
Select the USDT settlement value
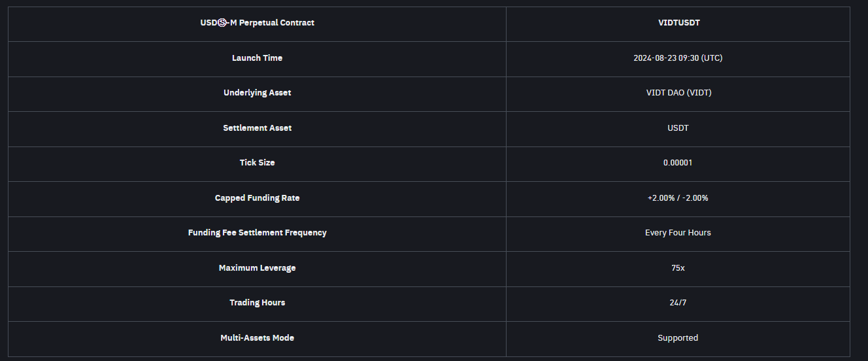coord(678,128)
